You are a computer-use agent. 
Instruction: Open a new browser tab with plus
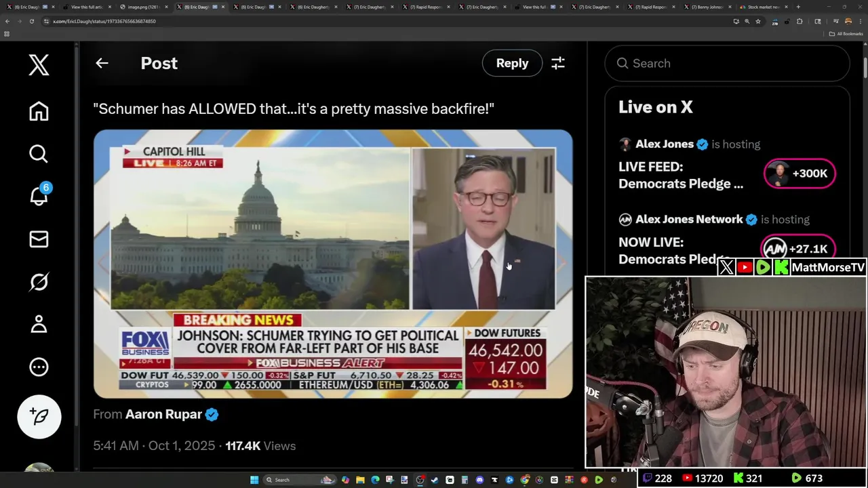797,7
